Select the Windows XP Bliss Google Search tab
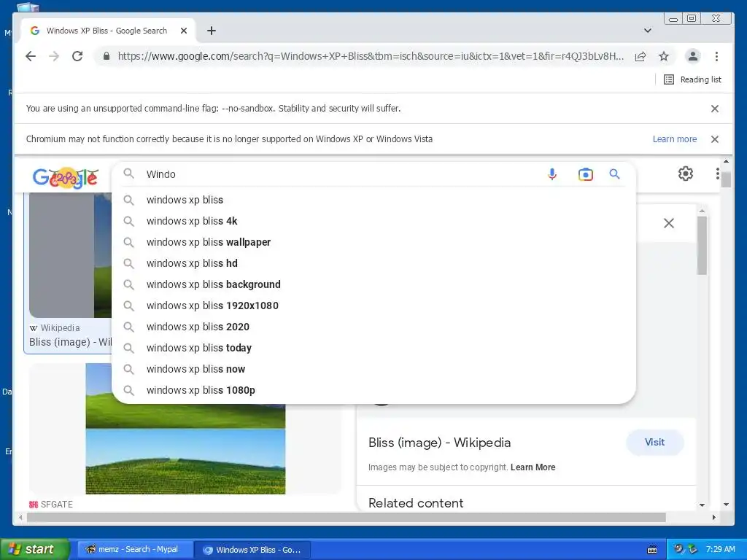Screen dimensions: 747x560 click(x=107, y=31)
